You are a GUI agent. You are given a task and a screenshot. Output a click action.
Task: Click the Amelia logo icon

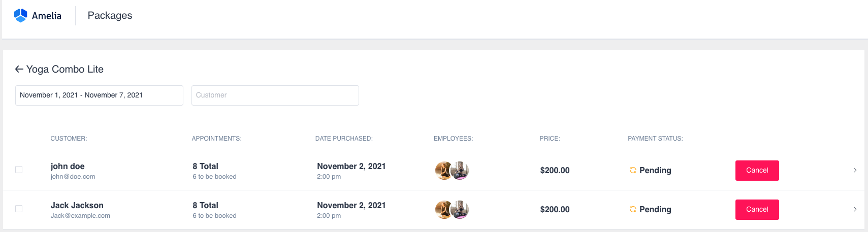[x=20, y=15]
